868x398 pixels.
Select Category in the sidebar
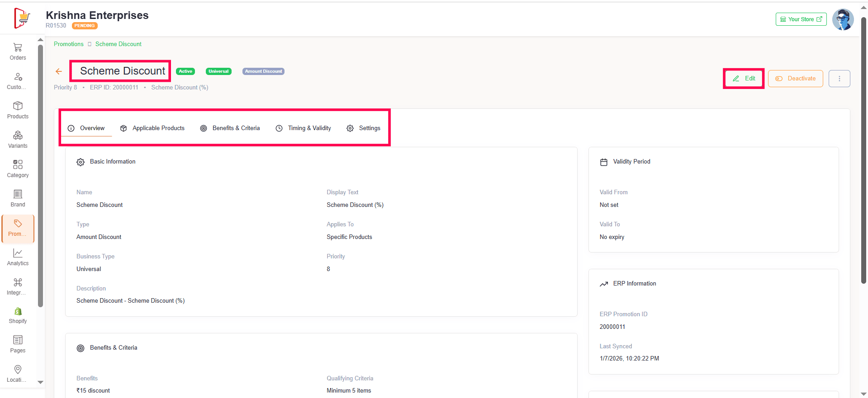tap(18, 169)
